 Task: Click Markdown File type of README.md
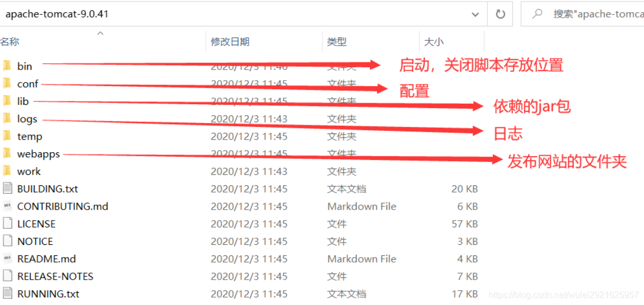point(361,259)
